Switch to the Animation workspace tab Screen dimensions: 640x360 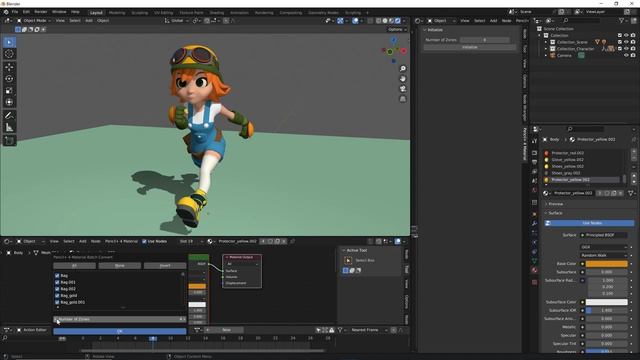239,13
